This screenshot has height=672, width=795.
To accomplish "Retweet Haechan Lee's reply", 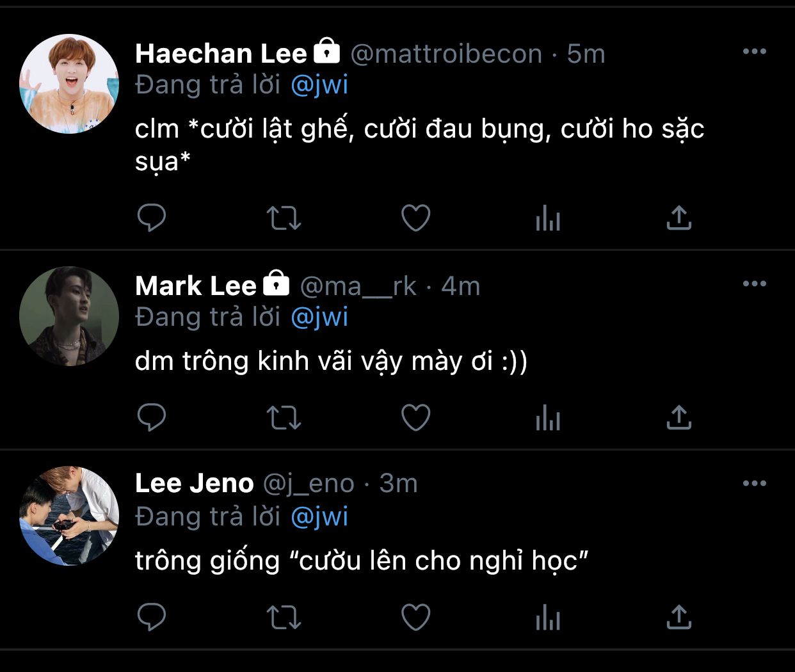I will tap(284, 218).
